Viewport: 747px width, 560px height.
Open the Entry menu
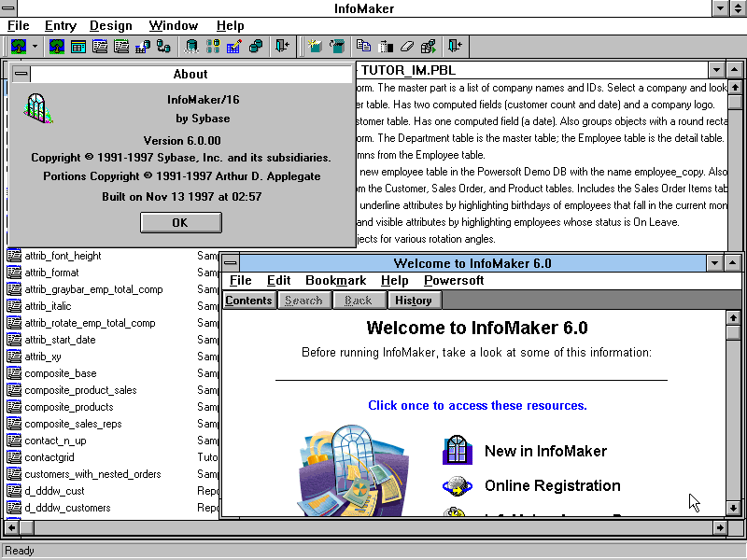(61, 26)
